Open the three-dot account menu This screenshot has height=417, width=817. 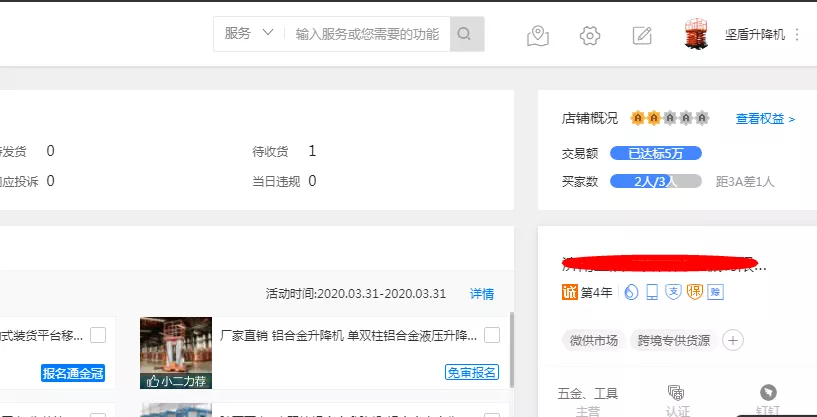click(796, 35)
